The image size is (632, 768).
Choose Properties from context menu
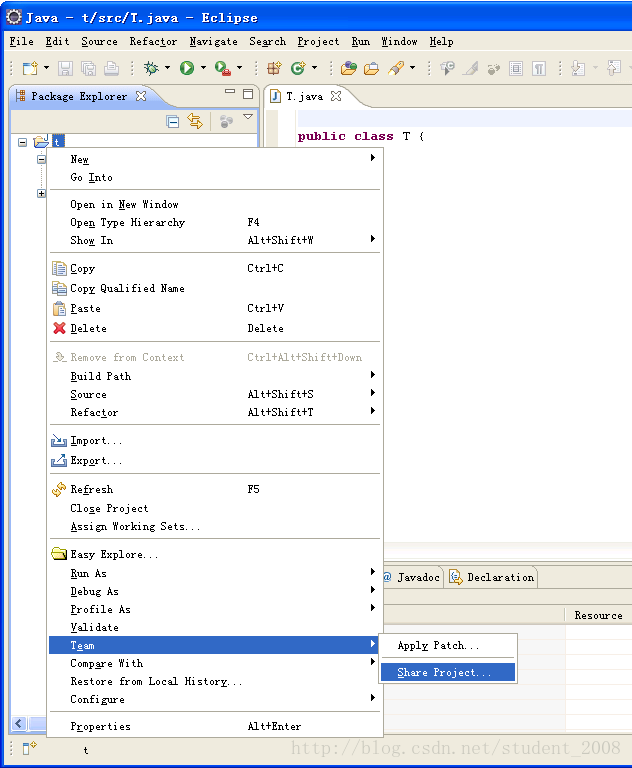click(215, 726)
